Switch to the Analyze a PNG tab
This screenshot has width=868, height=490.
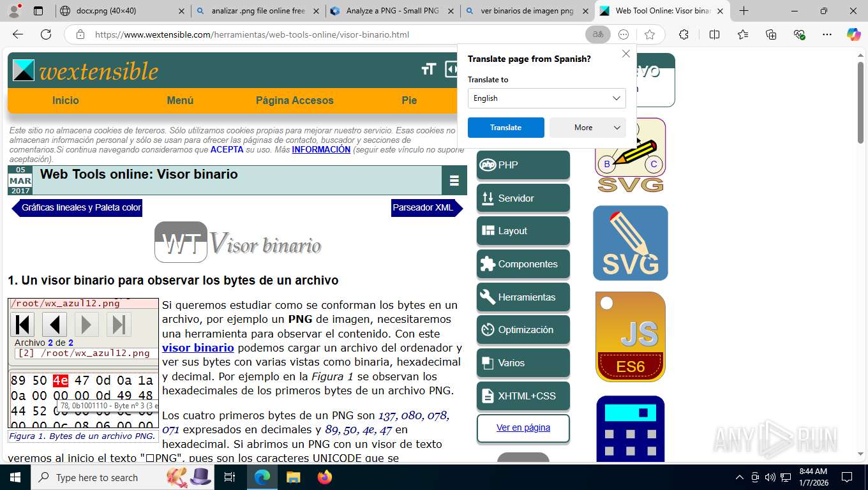pyautogui.click(x=393, y=11)
